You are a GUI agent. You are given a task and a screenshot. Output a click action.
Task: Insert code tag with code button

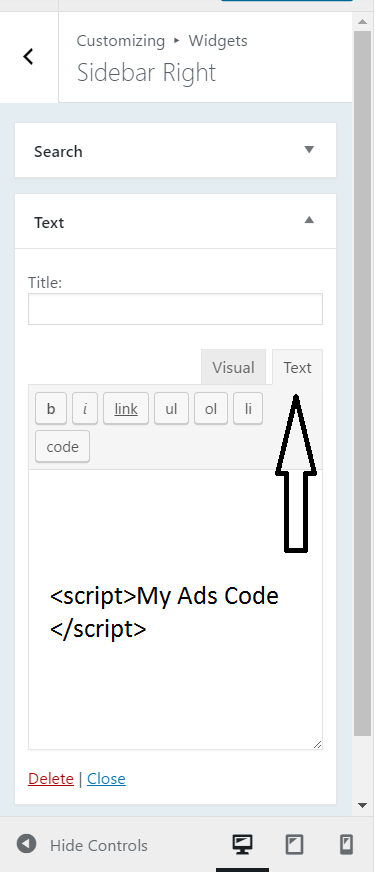point(62,447)
